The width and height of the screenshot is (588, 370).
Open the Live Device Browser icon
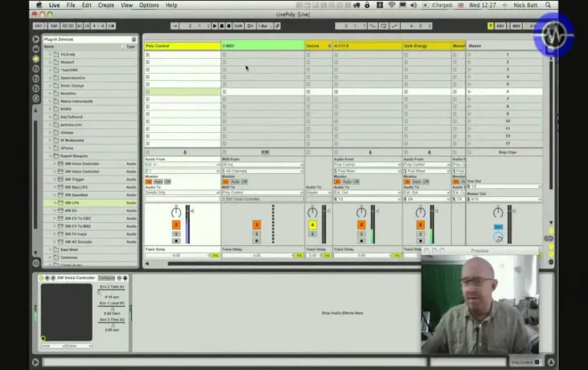coord(36,39)
